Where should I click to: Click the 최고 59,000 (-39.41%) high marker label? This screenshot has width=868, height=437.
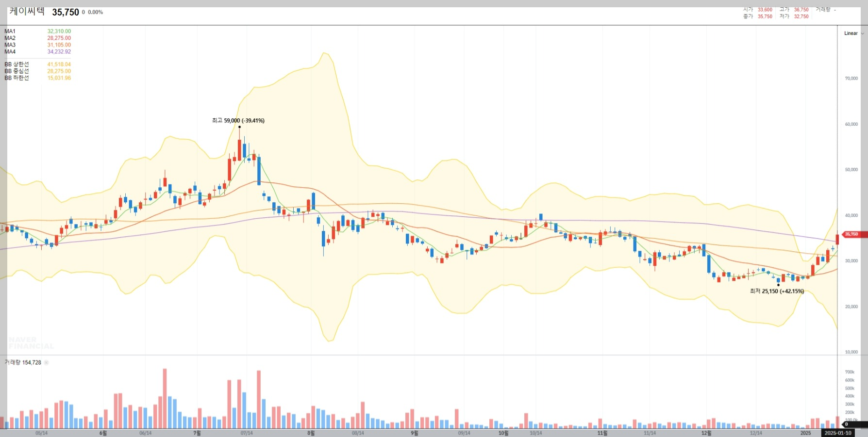click(x=238, y=121)
